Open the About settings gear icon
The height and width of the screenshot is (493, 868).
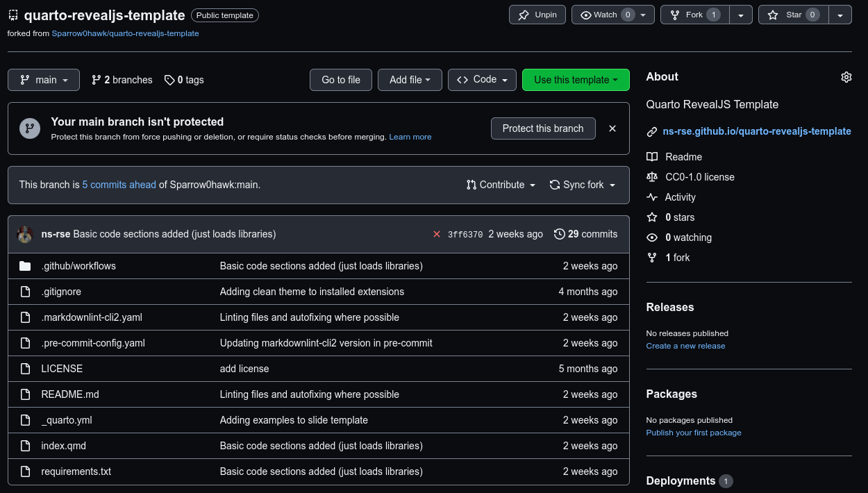tap(846, 77)
